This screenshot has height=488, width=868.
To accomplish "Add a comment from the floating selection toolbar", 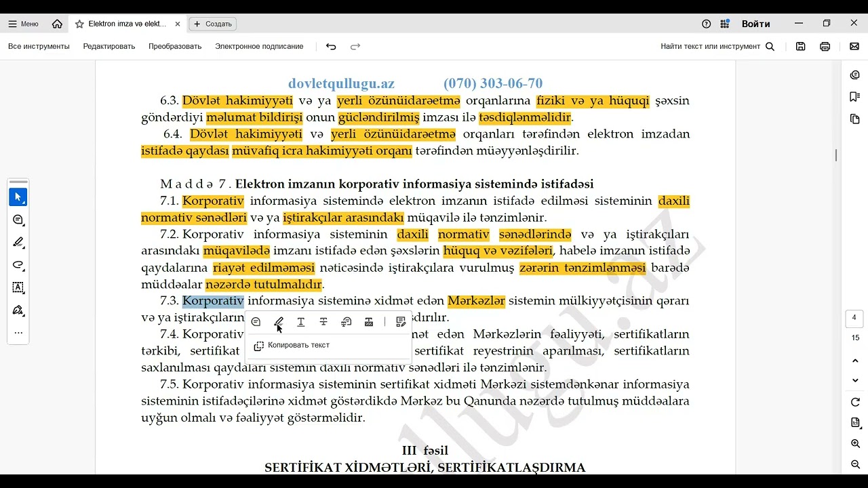I will pos(256,322).
